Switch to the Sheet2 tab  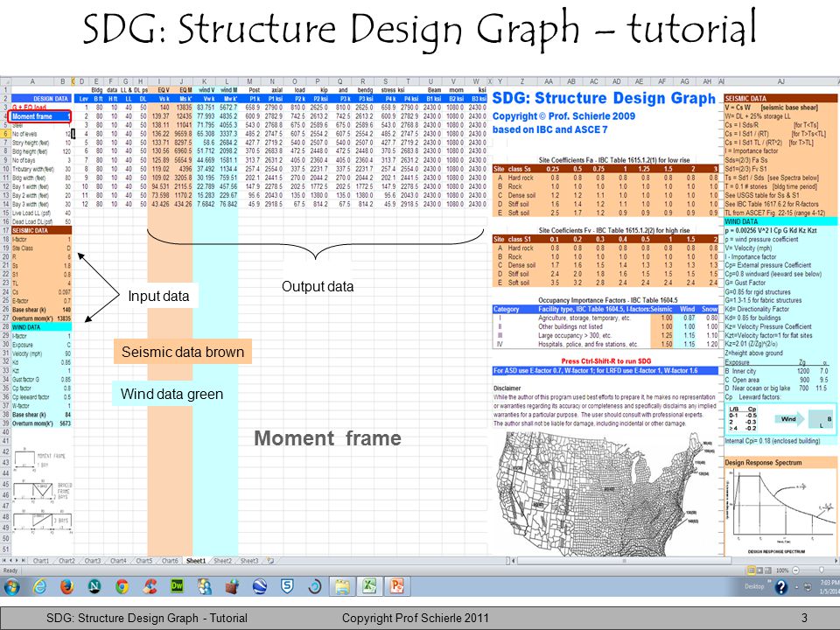pos(223,561)
